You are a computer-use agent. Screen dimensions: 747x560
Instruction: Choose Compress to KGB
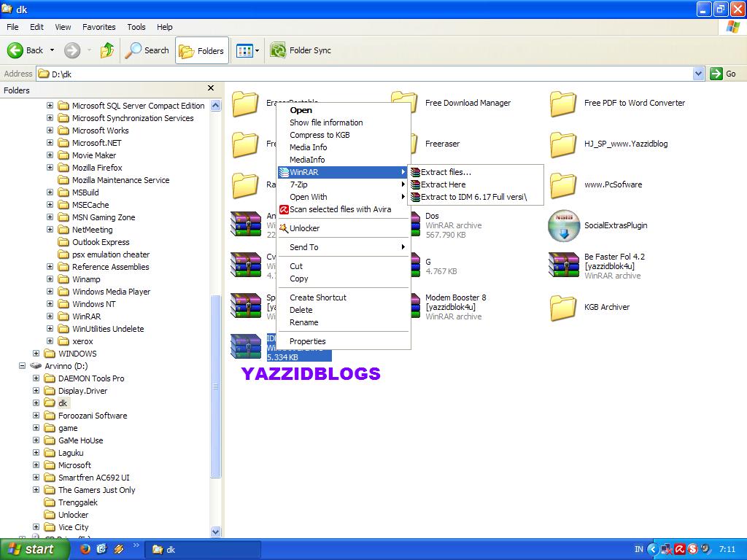click(x=344, y=135)
